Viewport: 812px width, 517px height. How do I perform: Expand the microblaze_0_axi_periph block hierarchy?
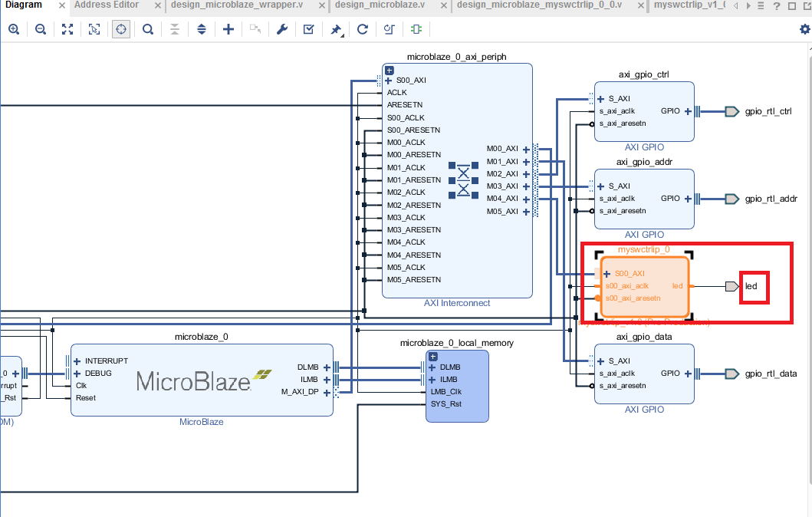point(389,70)
